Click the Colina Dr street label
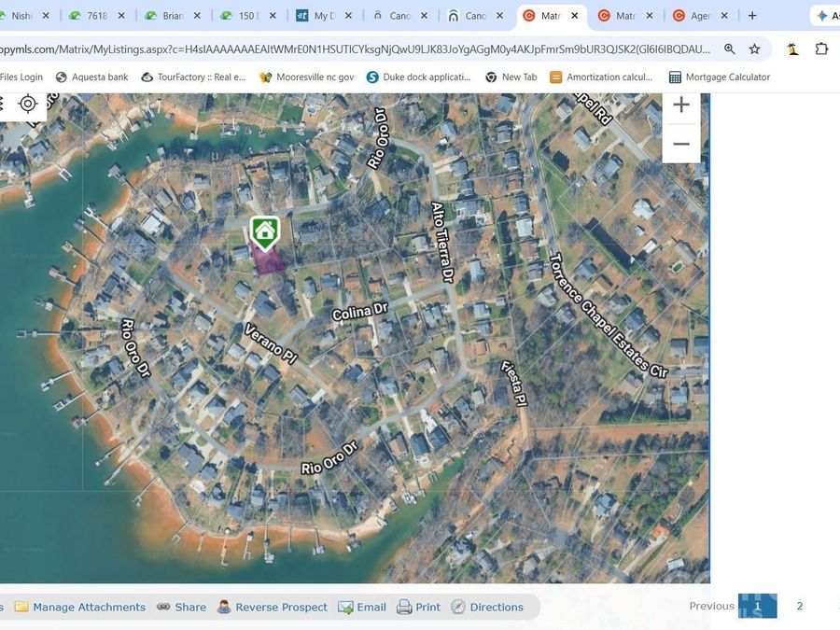The image size is (840, 630). (x=359, y=312)
